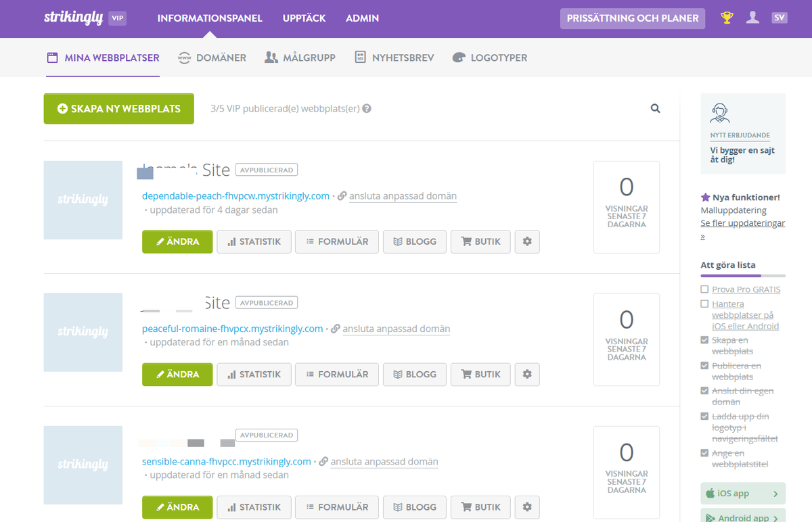Toggle the 'Skapa en webbplats' checkbox
Viewport: 812px width, 522px height.
(x=704, y=340)
